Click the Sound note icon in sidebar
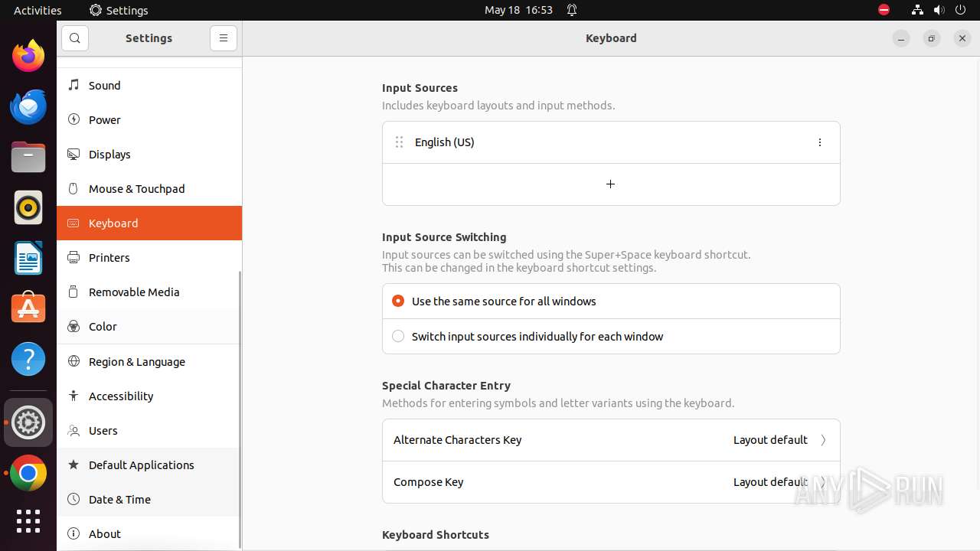The width and height of the screenshot is (980, 551). click(x=73, y=85)
